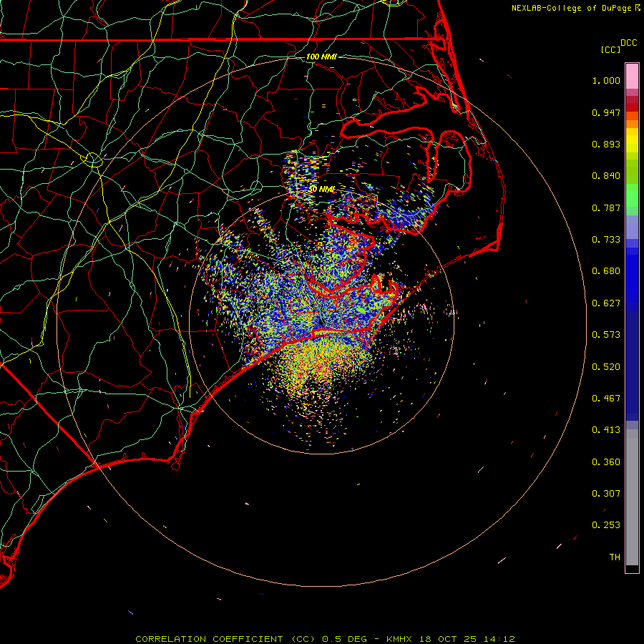Click the KMHX station identifier
This screenshot has width=644, height=644.
pyautogui.click(x=399, y=639)
